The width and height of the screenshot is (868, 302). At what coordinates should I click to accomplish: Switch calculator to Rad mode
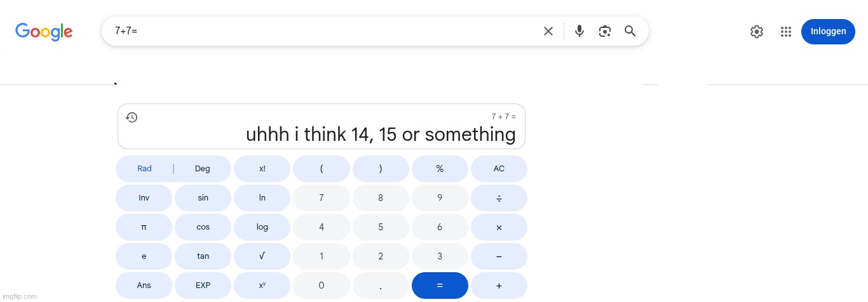(x=144, y=169)
